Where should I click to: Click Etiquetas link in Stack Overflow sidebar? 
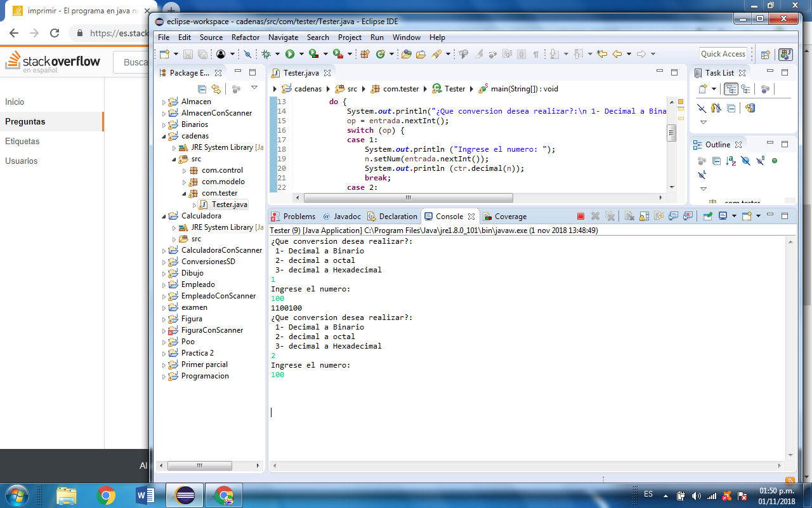[22, 141]
